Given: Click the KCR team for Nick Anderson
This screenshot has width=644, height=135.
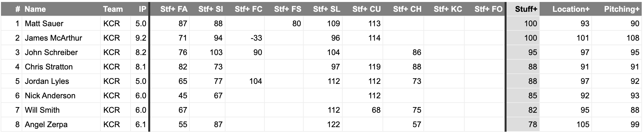Looking at the screenshot, I should [112, 96].
